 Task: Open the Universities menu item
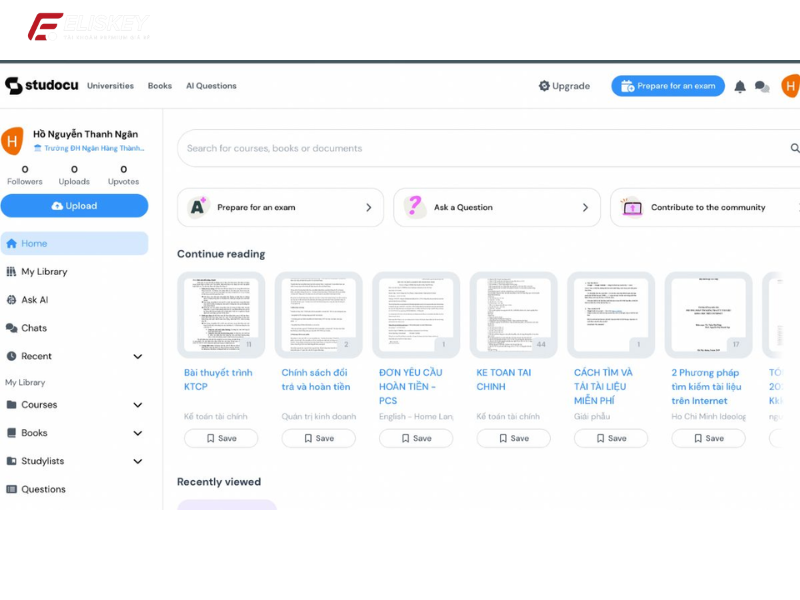pos(110,86)
